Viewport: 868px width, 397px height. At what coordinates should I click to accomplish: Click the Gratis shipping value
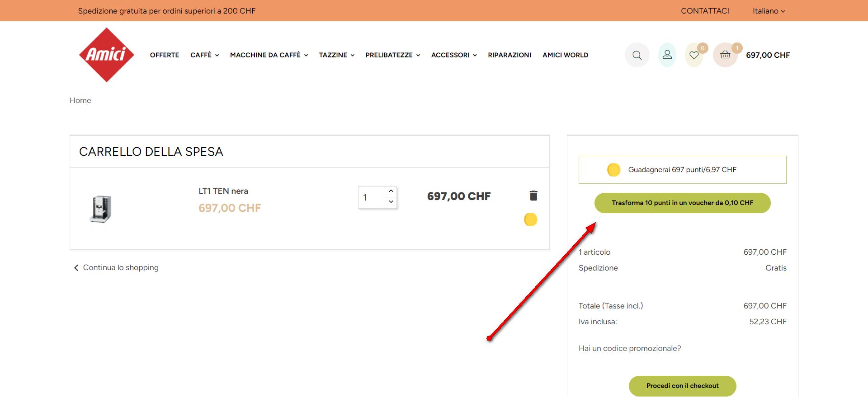pyautogui.click(x=776, y=268)
